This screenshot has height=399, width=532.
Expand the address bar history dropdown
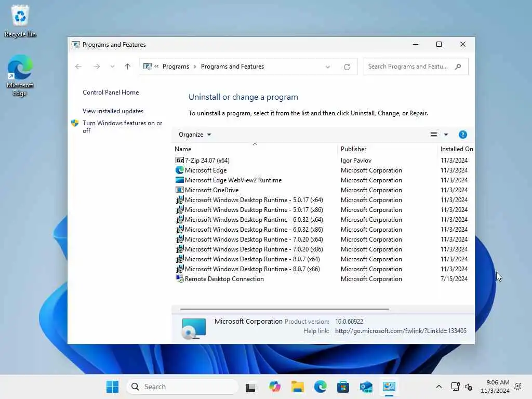coord(328,67)
